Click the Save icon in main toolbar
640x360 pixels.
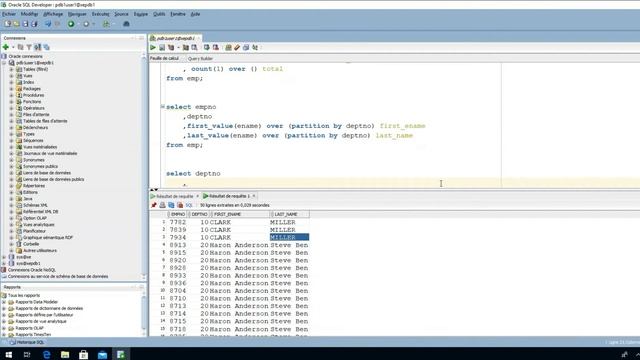click(x=25, y=24)
